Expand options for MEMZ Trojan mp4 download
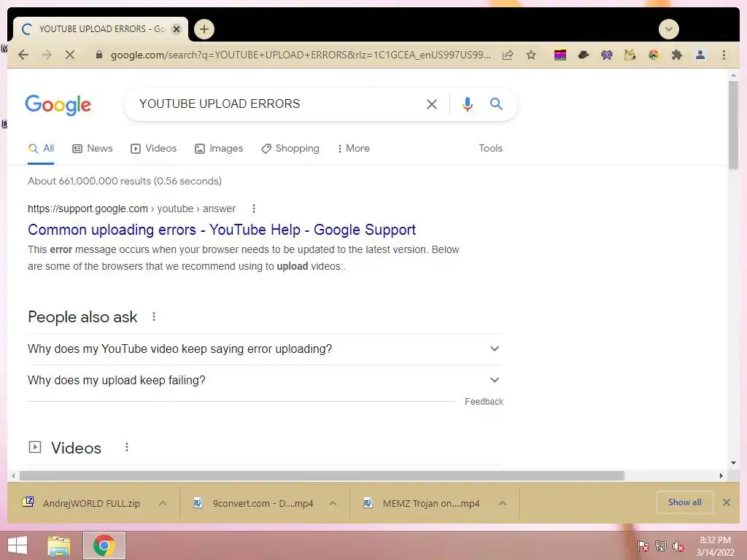 click(x=503, y=503)
